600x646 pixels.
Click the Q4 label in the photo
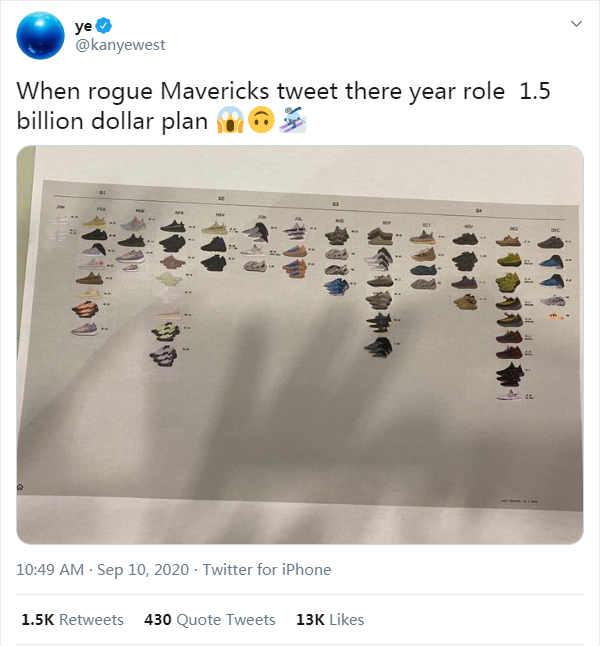coord(480,211)
